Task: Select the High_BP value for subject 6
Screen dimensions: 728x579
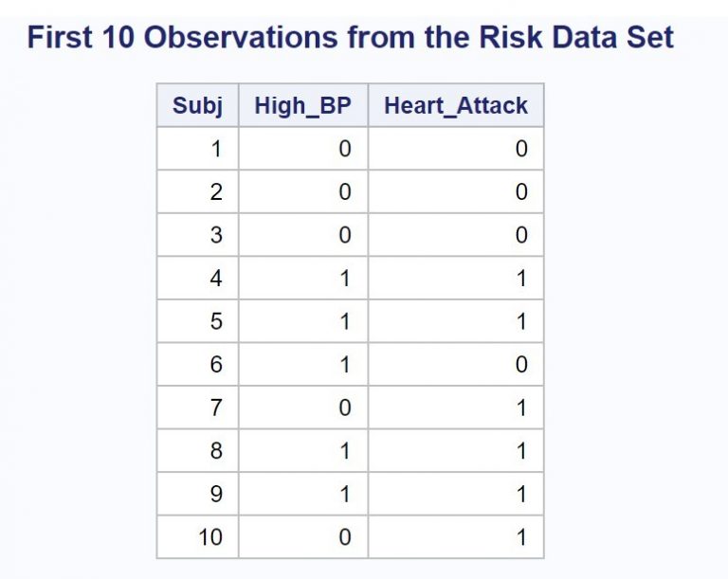Action: 345,365
